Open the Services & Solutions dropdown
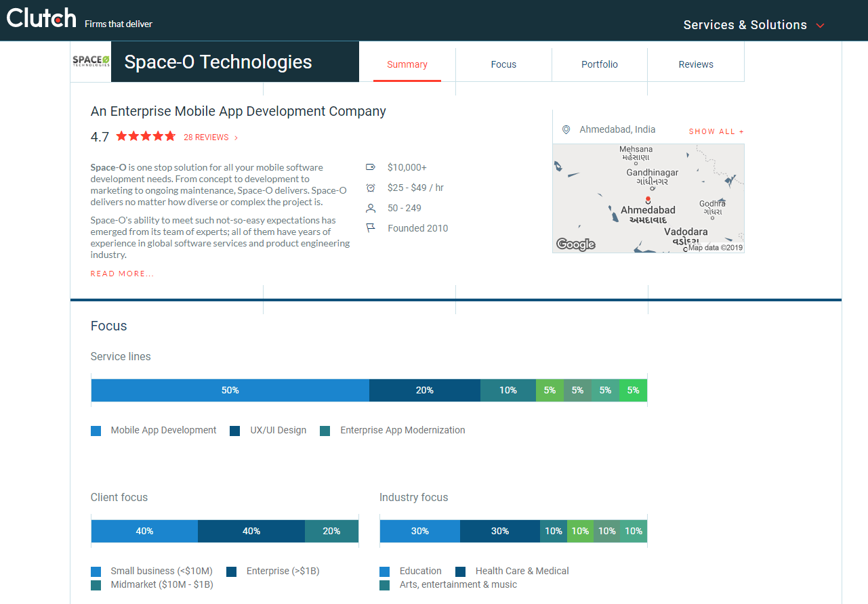Screen dimensions: 868x604 (x=753, y=25)
